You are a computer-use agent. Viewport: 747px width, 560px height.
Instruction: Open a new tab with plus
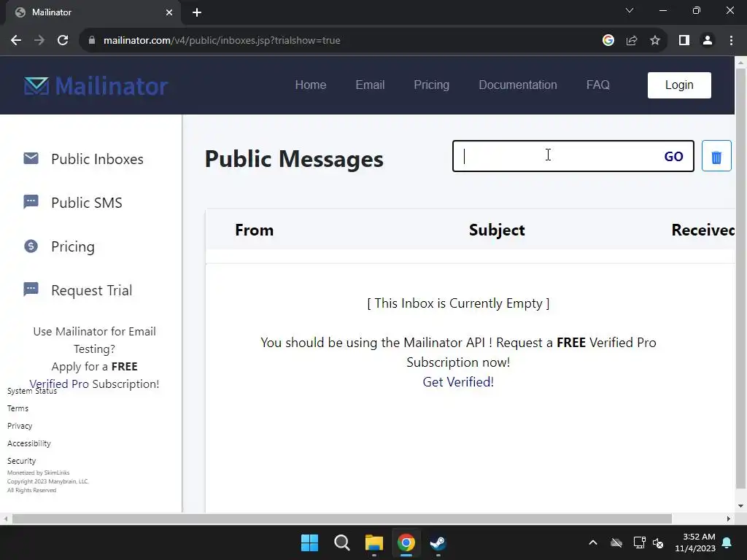coord(197,12)
